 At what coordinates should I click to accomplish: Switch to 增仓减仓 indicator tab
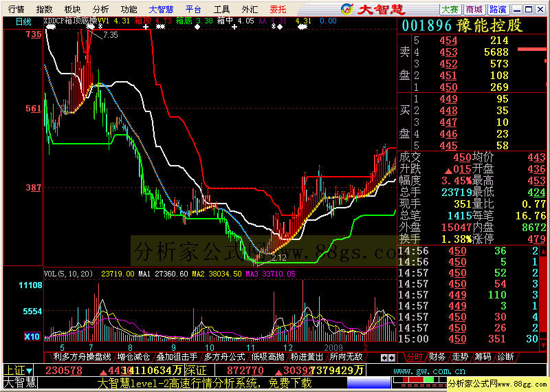(x=133, y=357)
